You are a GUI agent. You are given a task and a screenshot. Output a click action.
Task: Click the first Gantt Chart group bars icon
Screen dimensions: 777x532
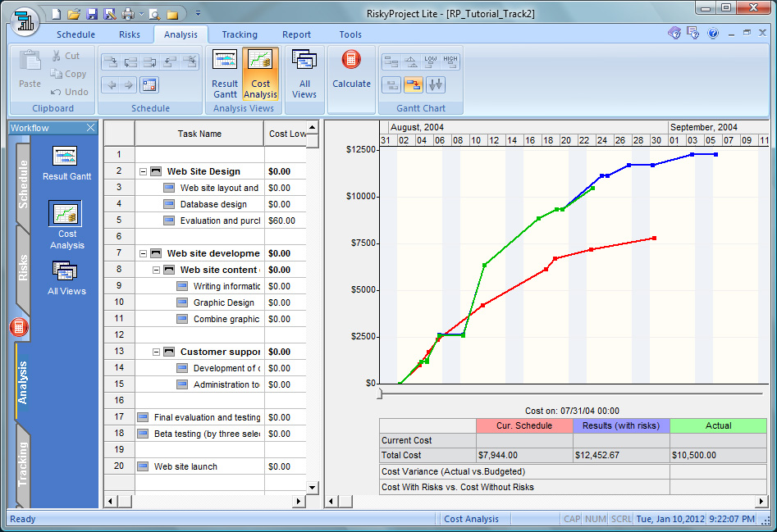point(391,61)
